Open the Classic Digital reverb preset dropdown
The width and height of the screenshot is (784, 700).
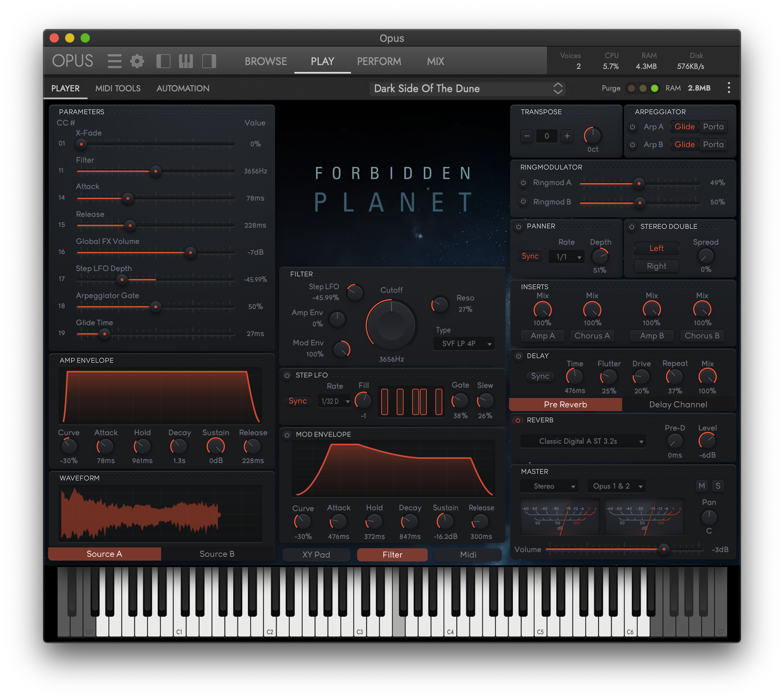tap(583, 441)
